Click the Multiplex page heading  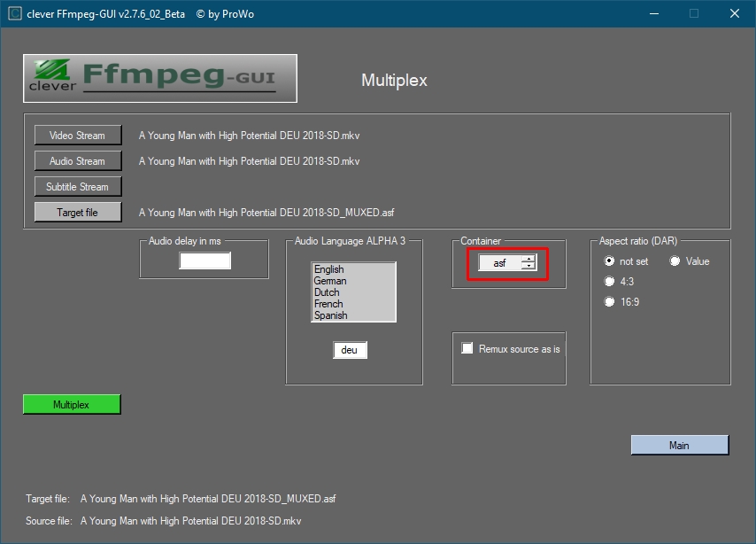[x=395, y=80]
